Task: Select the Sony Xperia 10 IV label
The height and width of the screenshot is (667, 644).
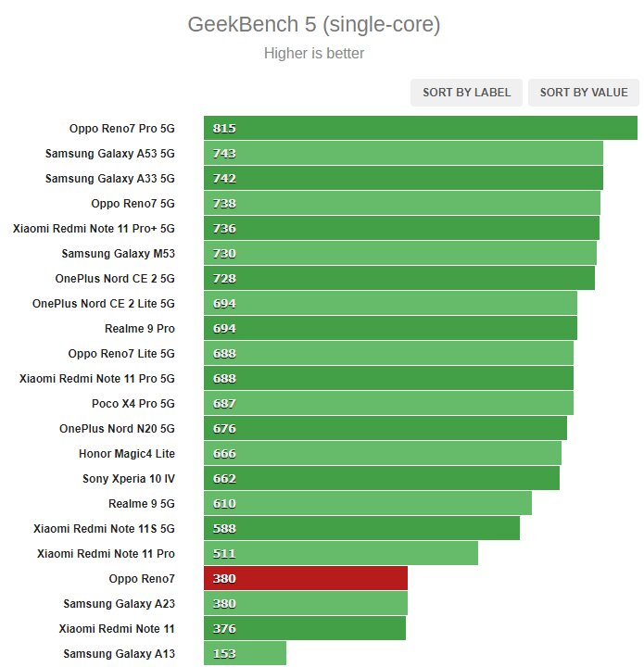Action: click(x=129, y=479)
